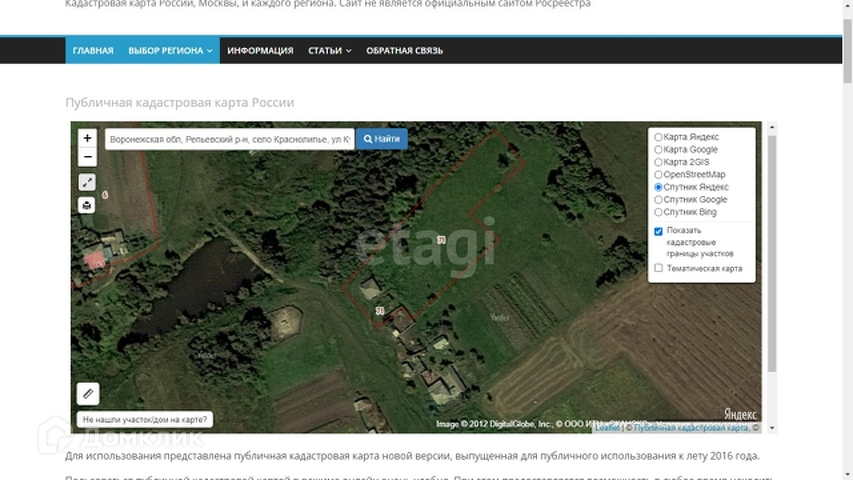
Task: Select Карта 2GIS base layer
Action: 658,162
